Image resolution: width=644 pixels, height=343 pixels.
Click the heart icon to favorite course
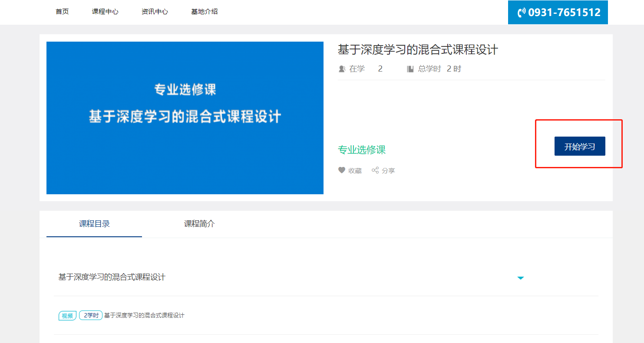coord(342,170)
